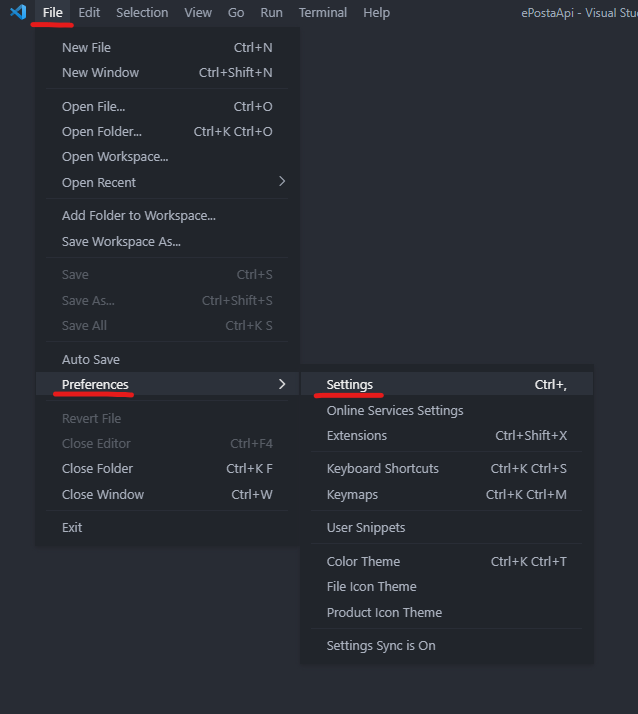638x714 pixels.
Task: Open Settings from the Preferences submenu
Action: click(x=446, y=384)
